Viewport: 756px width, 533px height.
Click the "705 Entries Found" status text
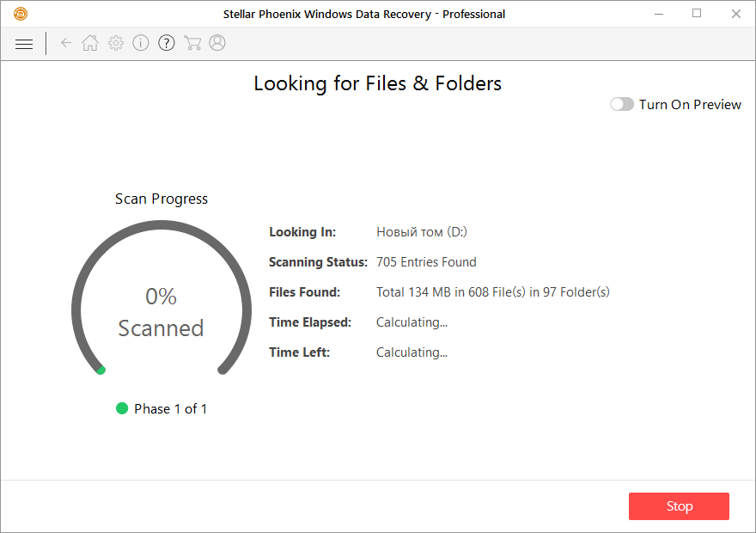[x=426, y=262]
